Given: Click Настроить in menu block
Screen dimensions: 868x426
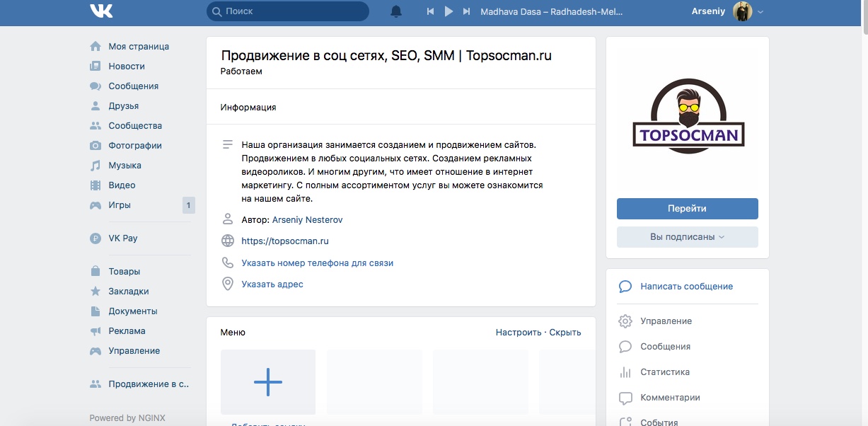Looking at the screenshot, I should point(519,333).
